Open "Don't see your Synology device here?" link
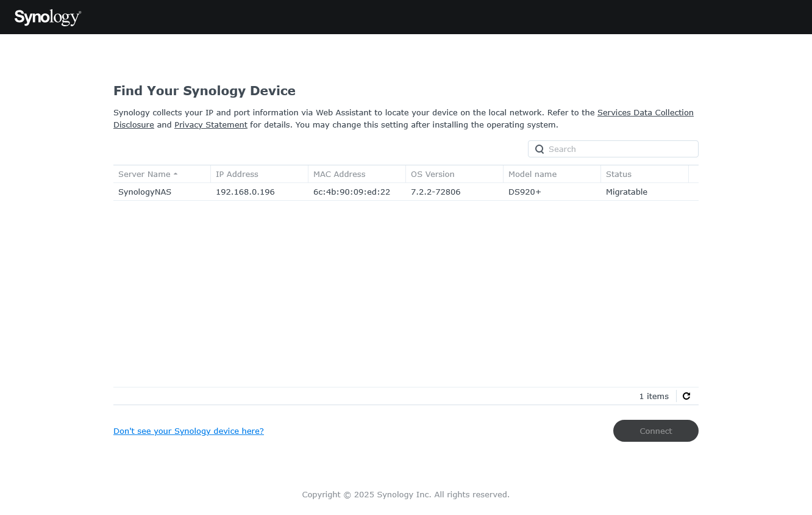Viewport: 812px width, 515px height. click(188, 431)
